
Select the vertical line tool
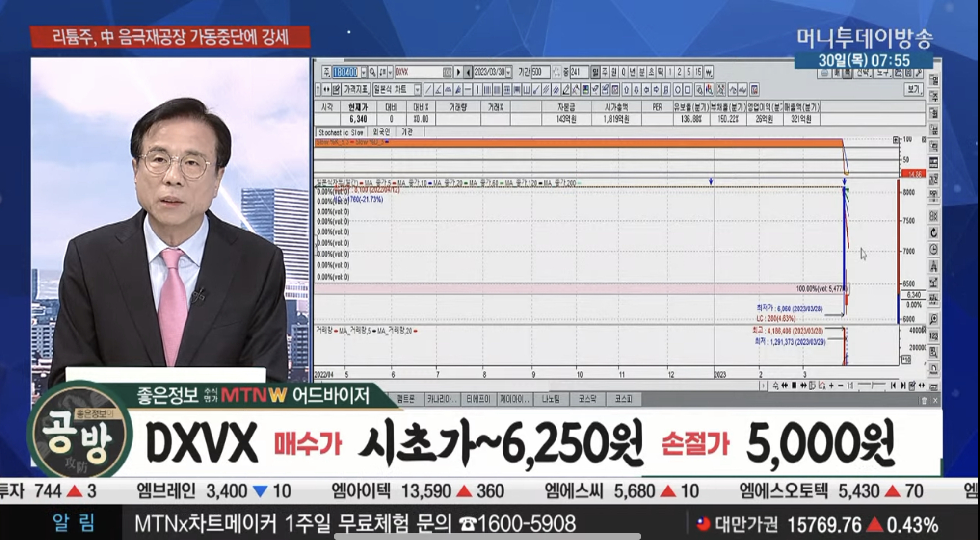(477, 90)
